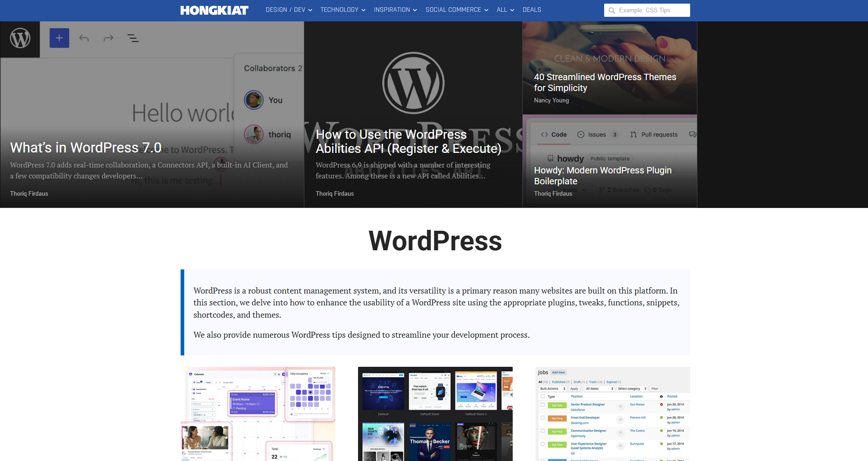
Task: Open 40 Streamlined WordPress Themes article
Action: pyautogui.click(x=605, y=82)
